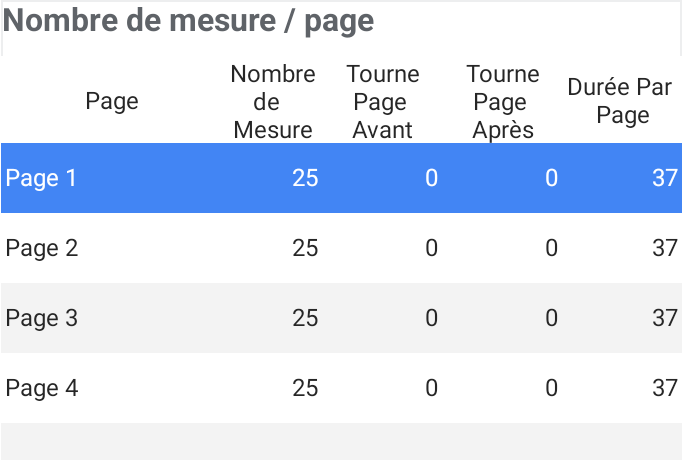Click the Page column header
Image resolution: width=688 pixels, height=460 pixels.
(x=112, y=101)
